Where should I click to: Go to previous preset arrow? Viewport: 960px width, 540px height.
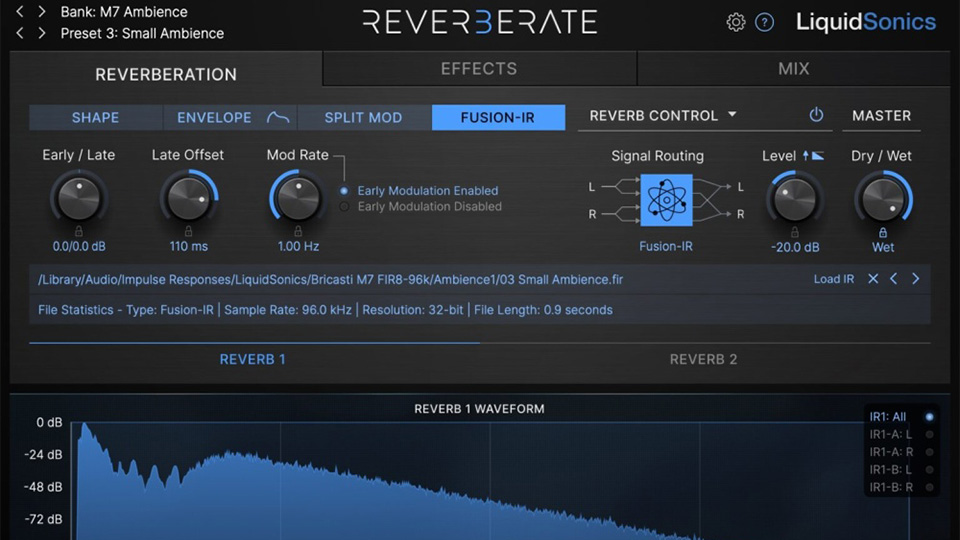tap(21, 33)
